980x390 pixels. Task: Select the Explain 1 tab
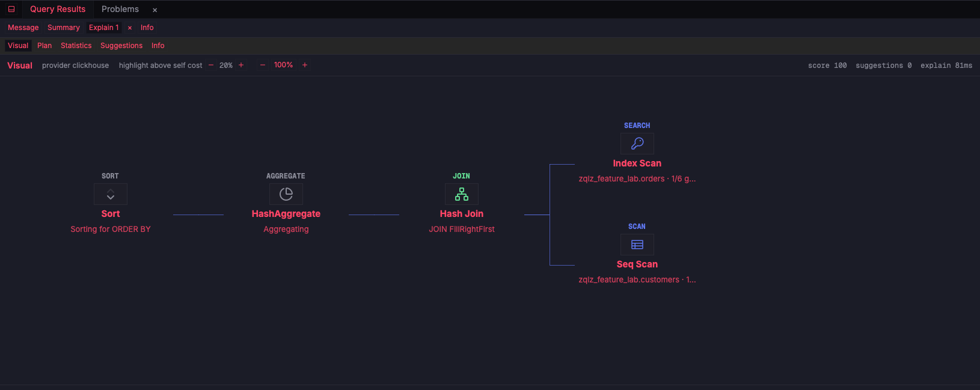(104, 28)
